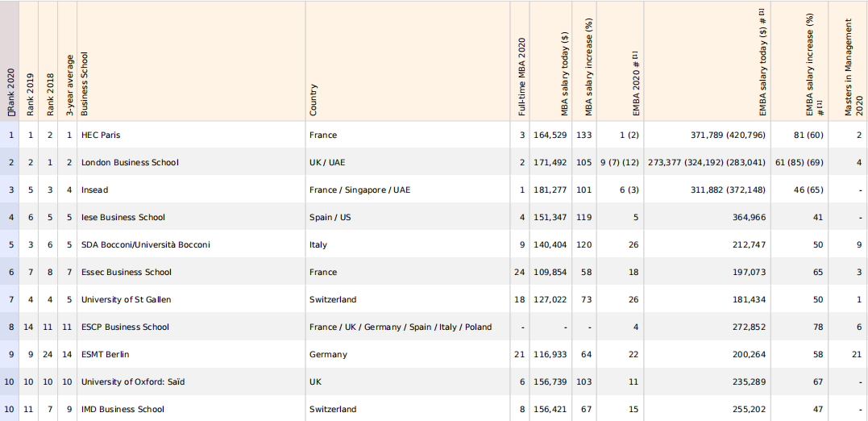The width and height of the screenshot is (868, 421).
Task: Select the ESMT Berlin table cell
Action: pyautogui.click(x=105, y=354)
